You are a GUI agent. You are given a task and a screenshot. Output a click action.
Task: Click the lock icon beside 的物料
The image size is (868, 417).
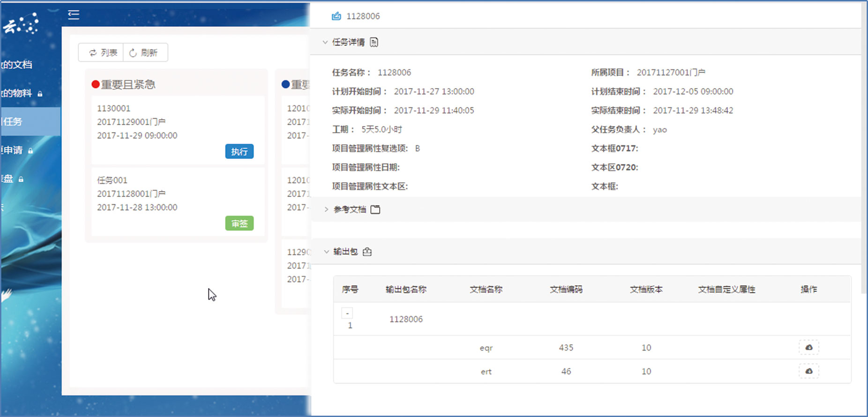coord(40,94)
